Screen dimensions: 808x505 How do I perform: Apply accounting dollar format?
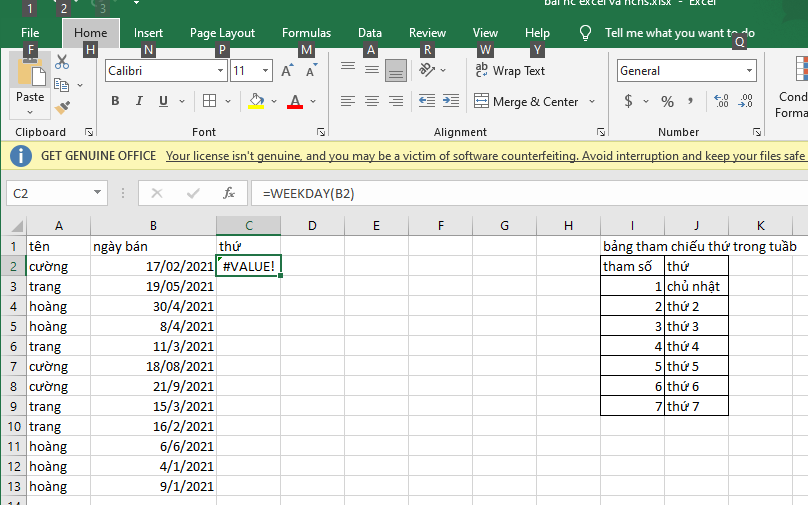628,101
